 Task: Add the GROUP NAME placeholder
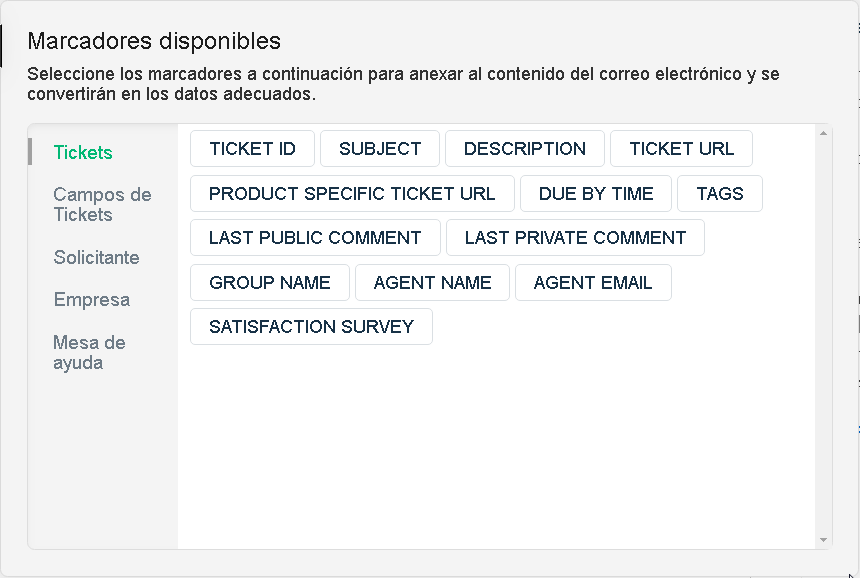[x=270, y=283]
